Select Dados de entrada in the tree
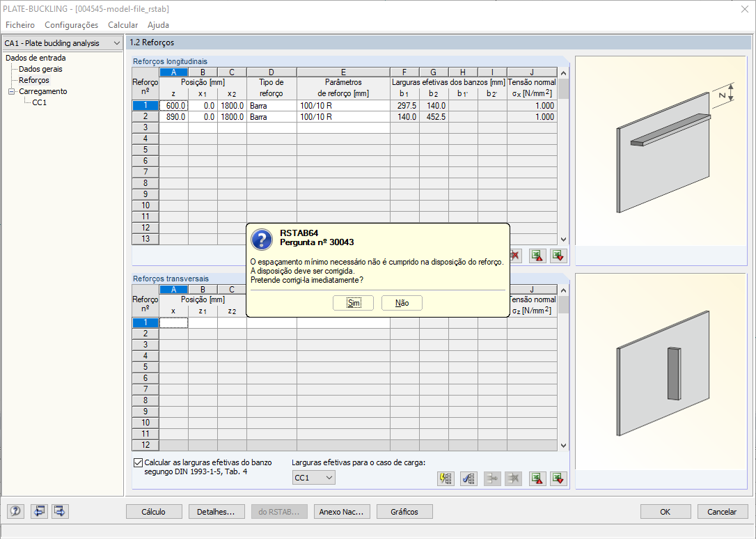Viewport: 756px width, 539px height. tap(36, 58)
